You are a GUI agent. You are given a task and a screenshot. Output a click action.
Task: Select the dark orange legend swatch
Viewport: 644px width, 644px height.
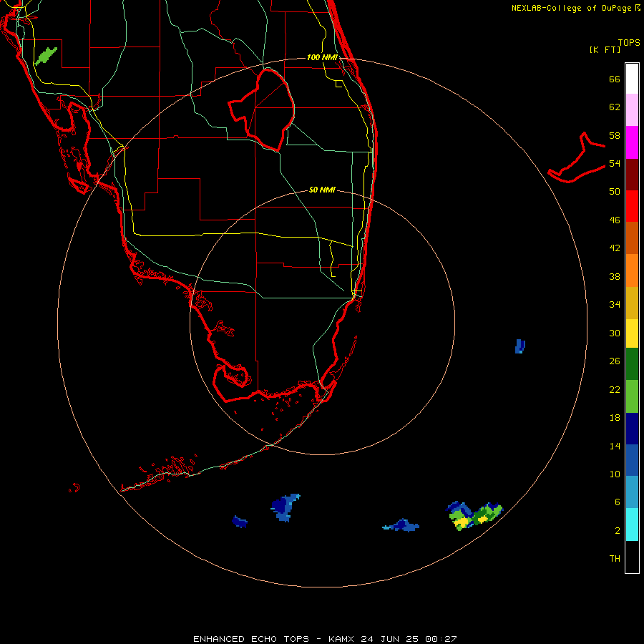coord(632,238)
